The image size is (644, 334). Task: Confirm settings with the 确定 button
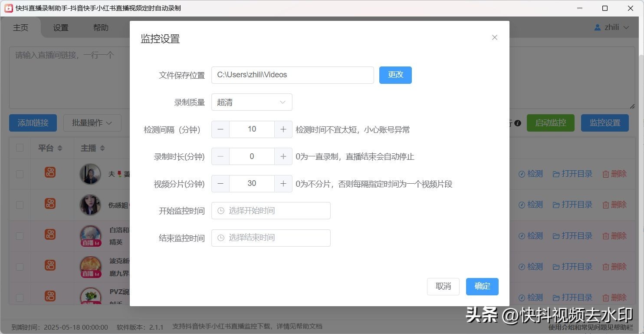click(482, 286)
